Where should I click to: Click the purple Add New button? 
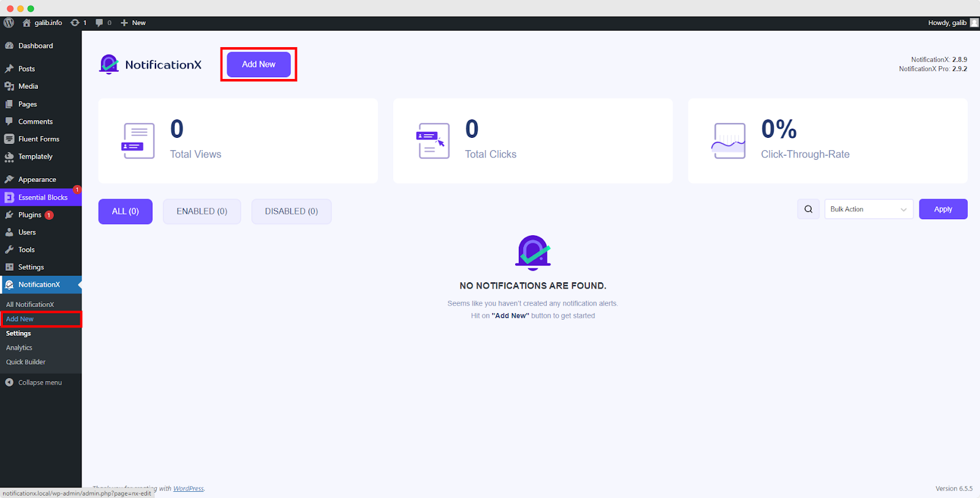pyautogui.click(x=258, y=64)
